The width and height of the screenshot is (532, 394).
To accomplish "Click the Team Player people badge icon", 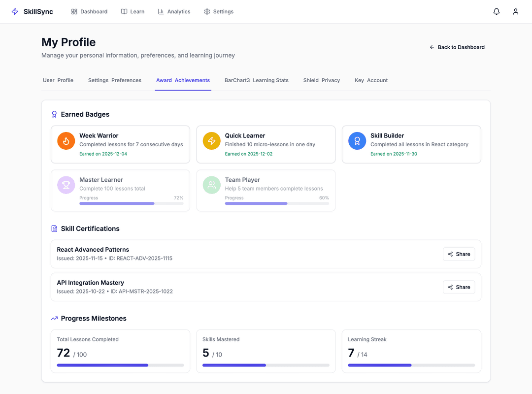I will [212, 185].
